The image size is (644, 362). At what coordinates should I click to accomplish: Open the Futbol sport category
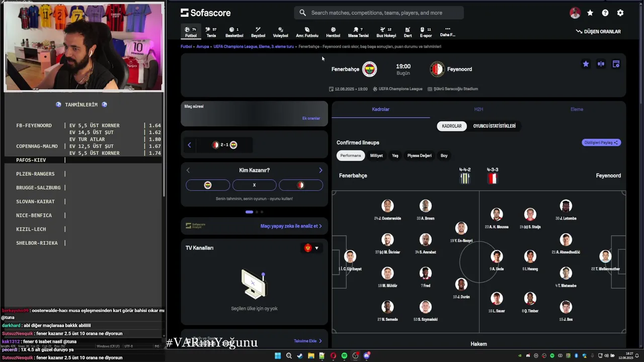191,32
